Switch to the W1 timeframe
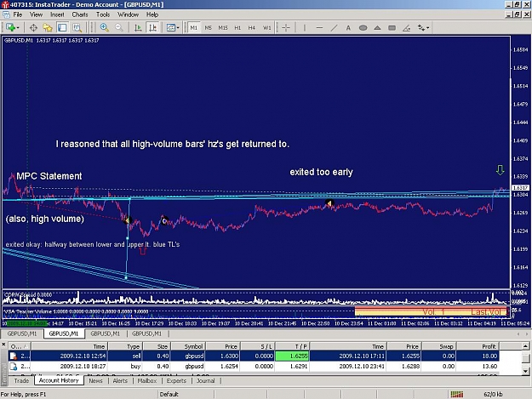The image size is (532, 399). pyautogui.click(x=267, y=28)
